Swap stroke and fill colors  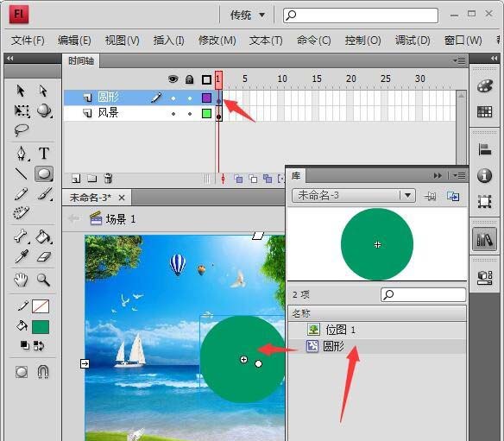[39, 345]
